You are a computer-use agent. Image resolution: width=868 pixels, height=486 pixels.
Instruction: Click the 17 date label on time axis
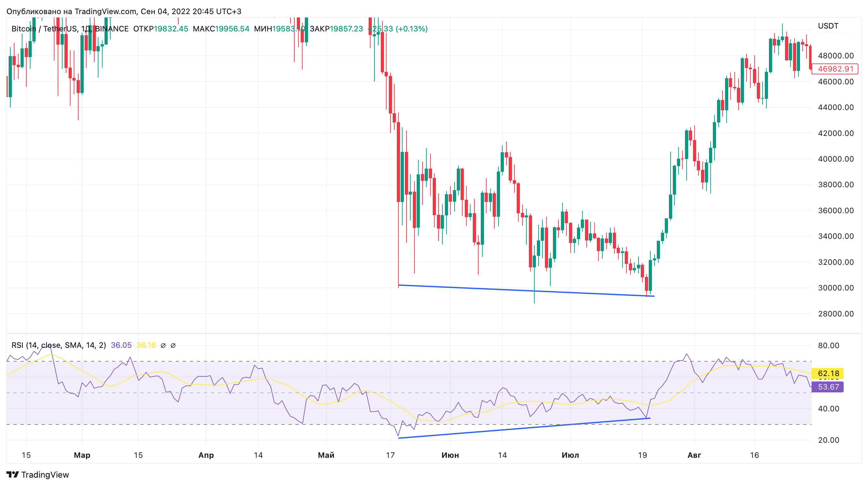[390, 455]
